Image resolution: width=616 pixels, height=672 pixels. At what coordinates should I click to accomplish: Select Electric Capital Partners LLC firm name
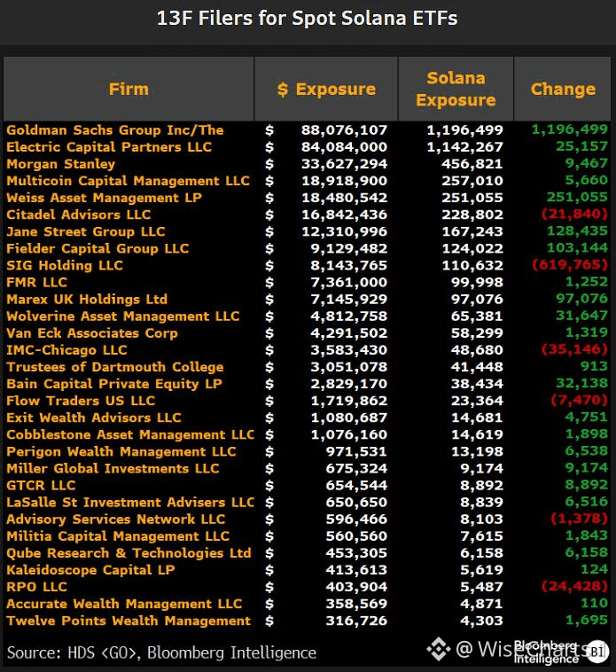click(x=109, y=147)
